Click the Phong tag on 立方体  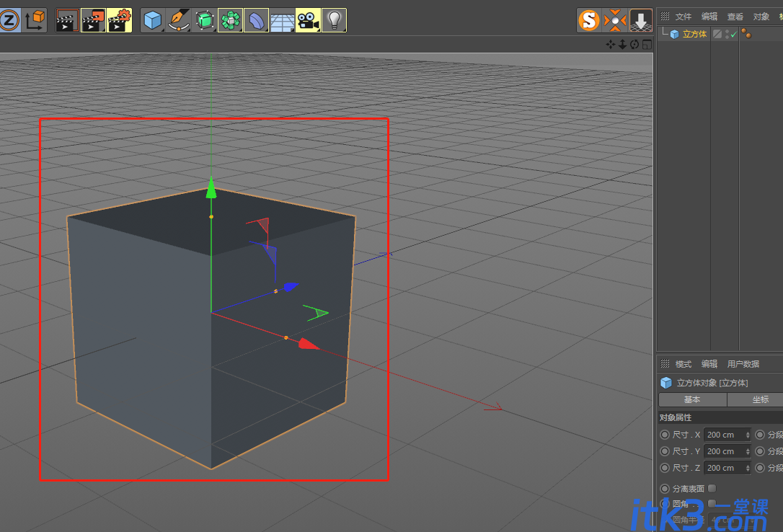tap(746, 33)
